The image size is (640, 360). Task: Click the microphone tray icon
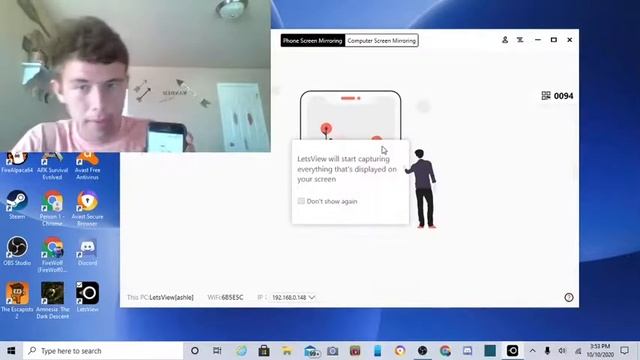(x=547, y=351)
